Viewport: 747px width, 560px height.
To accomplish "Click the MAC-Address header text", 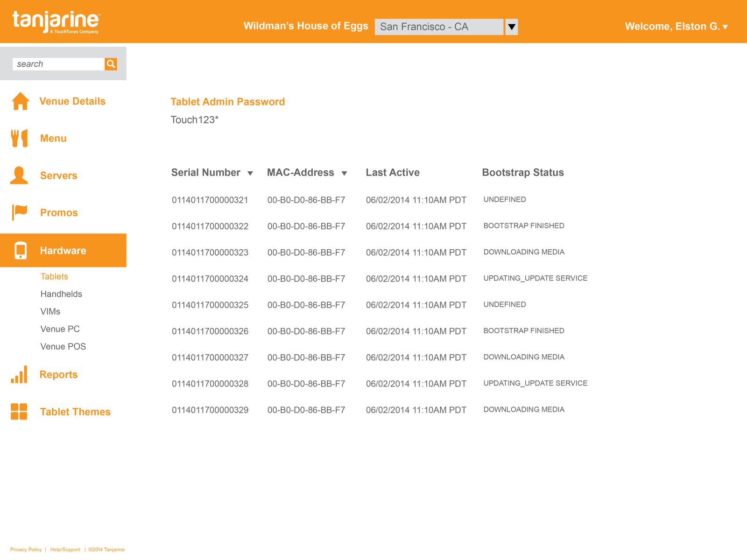I will click(301, 173).
